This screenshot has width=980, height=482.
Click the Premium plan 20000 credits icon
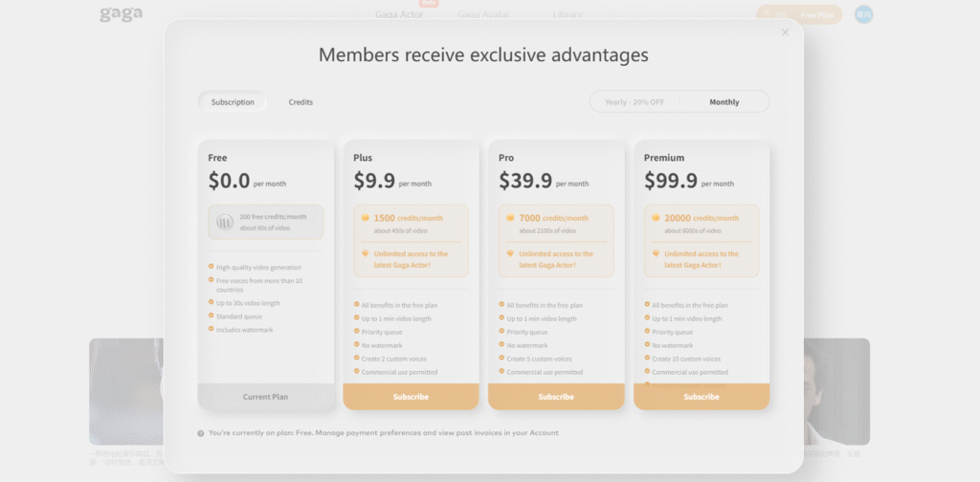point(657,218)
